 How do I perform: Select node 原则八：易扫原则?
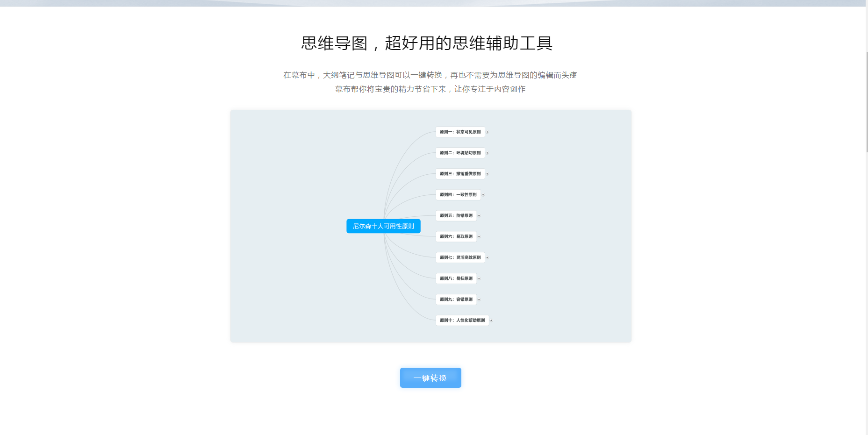456,278
